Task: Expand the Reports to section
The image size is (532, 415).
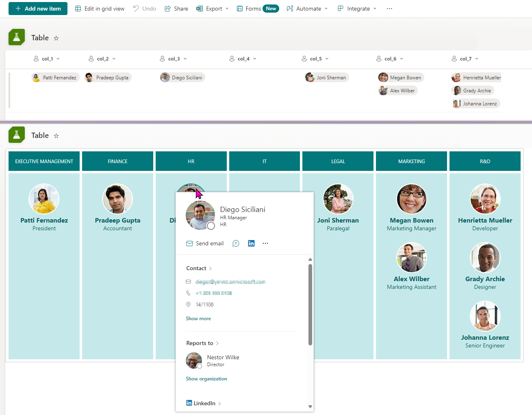Action: (202, 343)
